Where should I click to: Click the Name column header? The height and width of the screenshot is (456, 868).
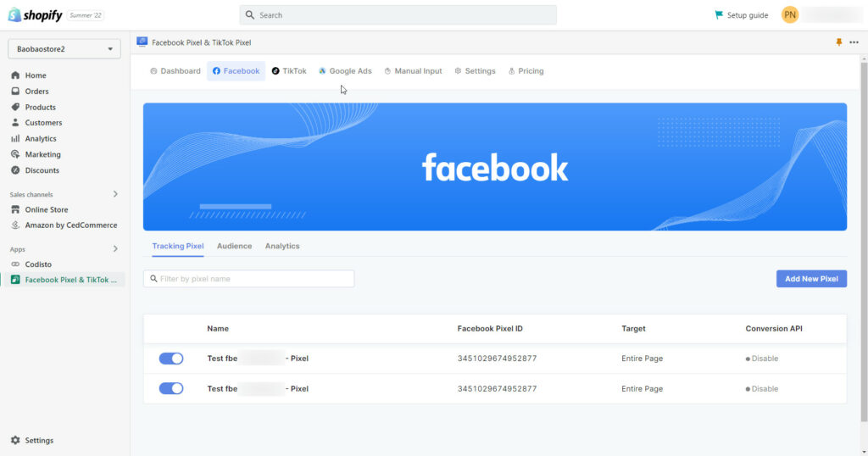pos(218,329)
